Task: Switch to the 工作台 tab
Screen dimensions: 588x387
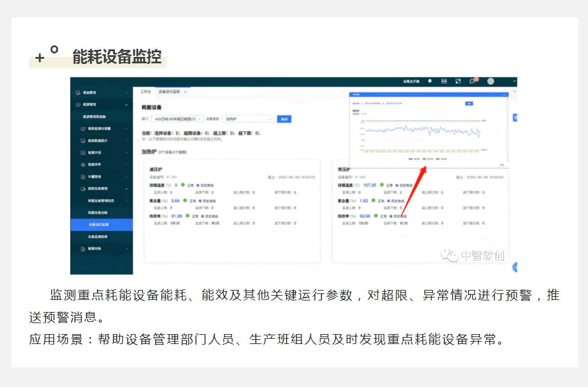Action: click(145, 92)
